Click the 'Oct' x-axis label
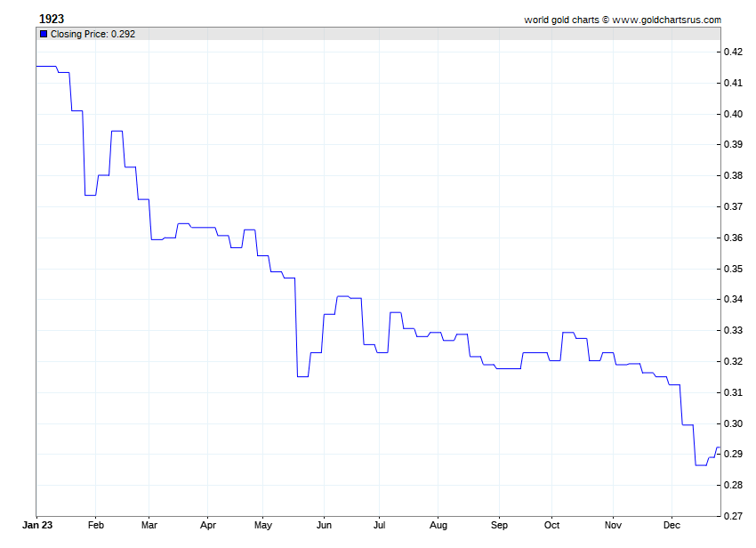The image size is (756, 548). (x=551, y=525)
